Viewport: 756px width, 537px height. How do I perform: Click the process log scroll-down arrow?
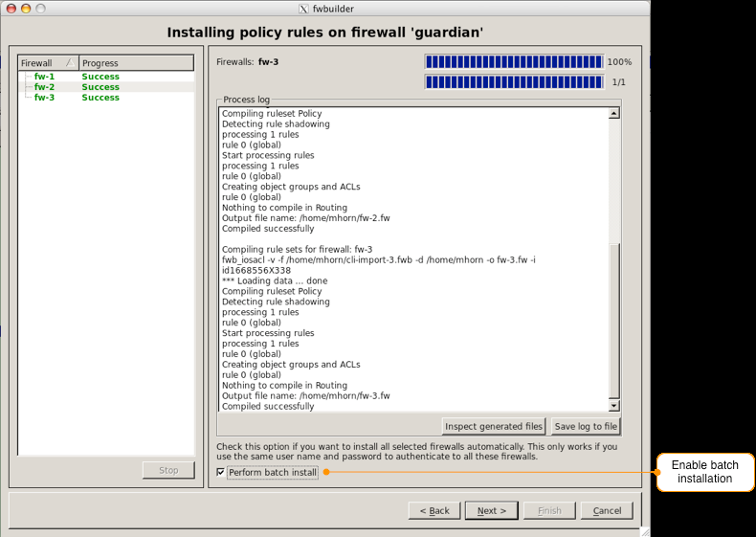[613, 406]
